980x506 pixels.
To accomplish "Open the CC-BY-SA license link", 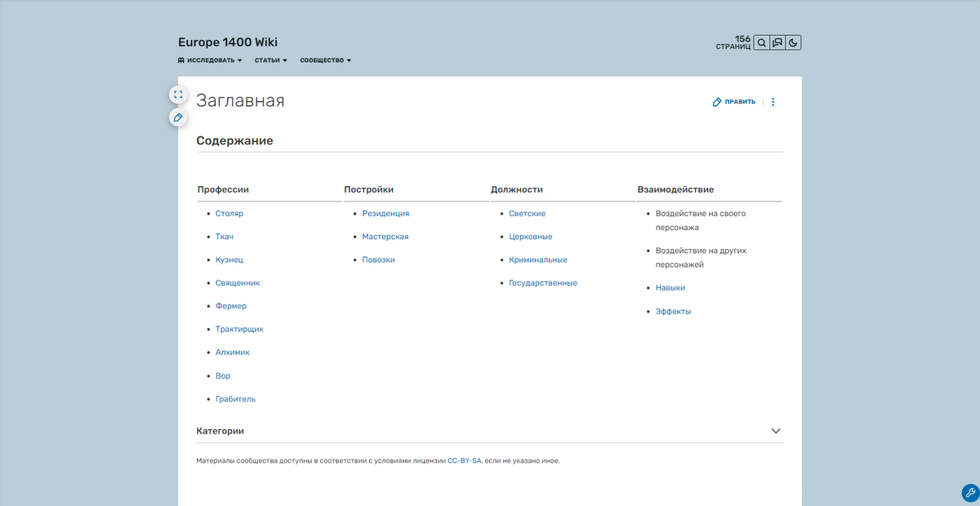I will [x=465, y=460].
